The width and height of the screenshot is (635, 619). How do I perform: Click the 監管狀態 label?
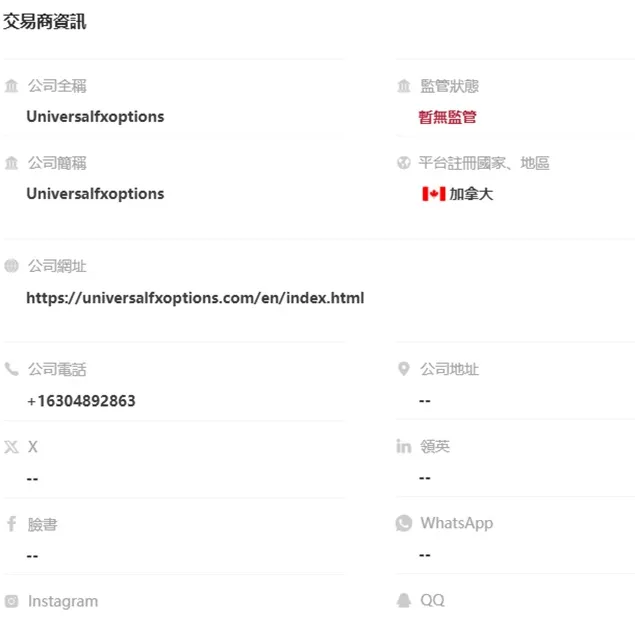point(450,86)
